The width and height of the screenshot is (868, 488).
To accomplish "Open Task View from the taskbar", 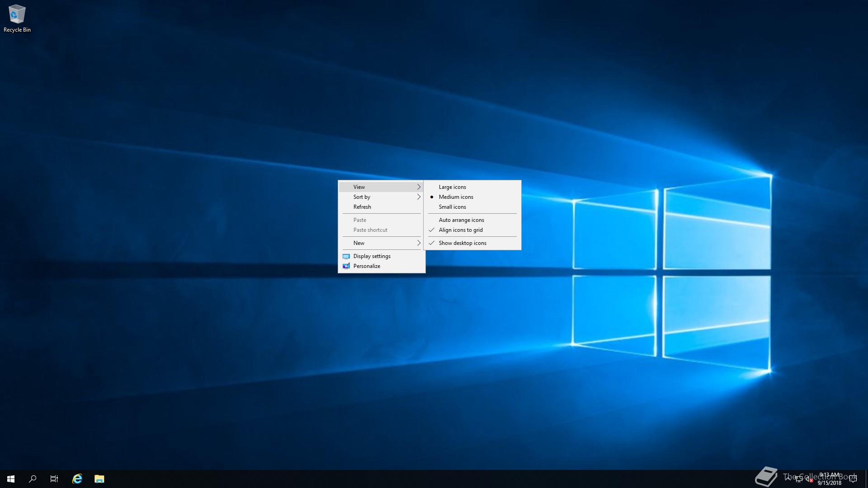I will [54, 479].
